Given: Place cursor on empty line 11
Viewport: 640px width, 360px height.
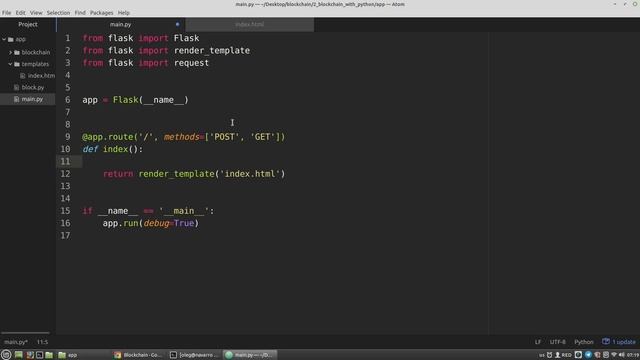Looking at the screenshot, I should tap(286, 162).
